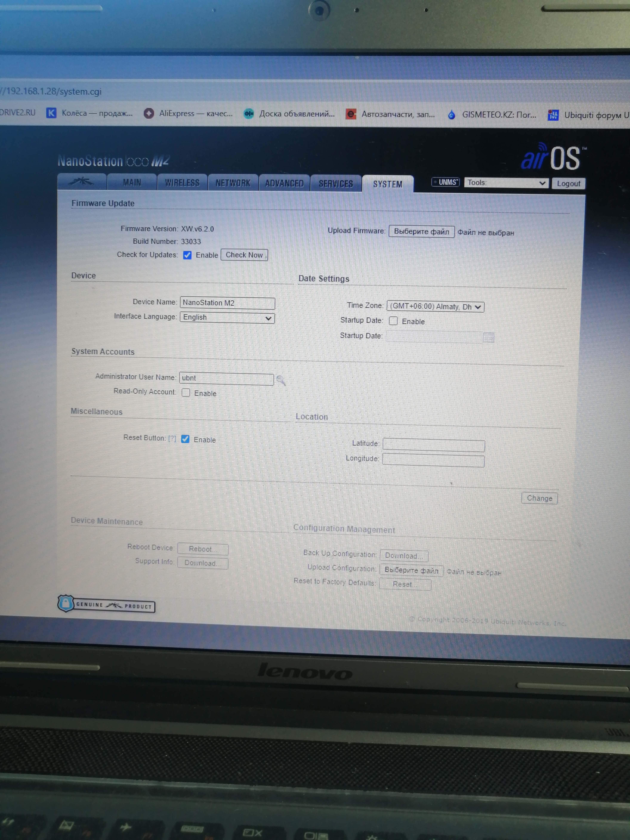The height and width of the screenshot is (840, 630).
Task: Open the Time Zone dropdown
Action: [435, 306]
